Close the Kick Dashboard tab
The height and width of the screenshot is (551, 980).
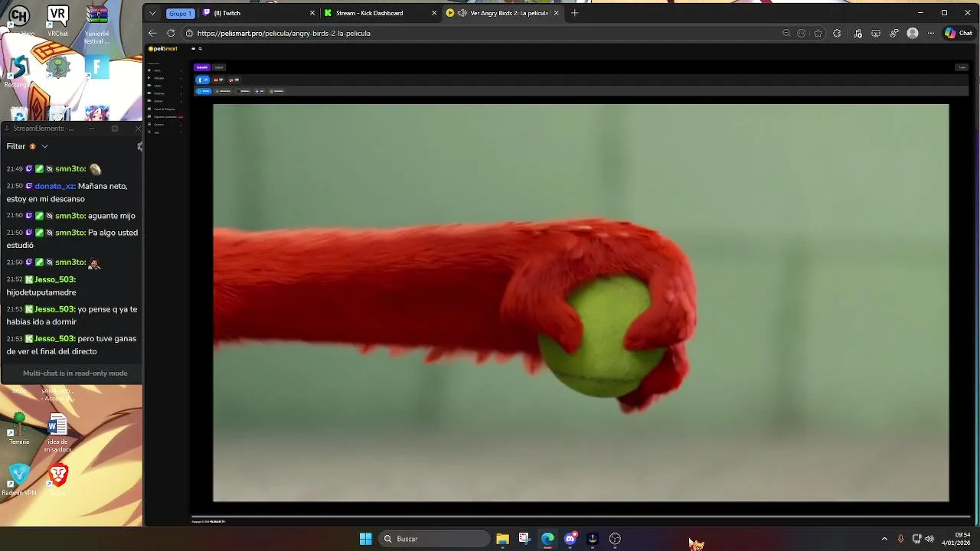434,13
